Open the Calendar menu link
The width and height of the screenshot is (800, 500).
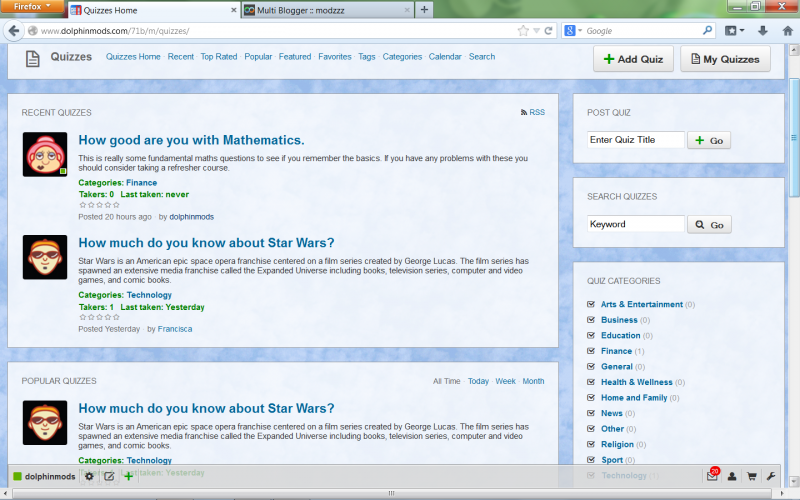tap(445, 57)
